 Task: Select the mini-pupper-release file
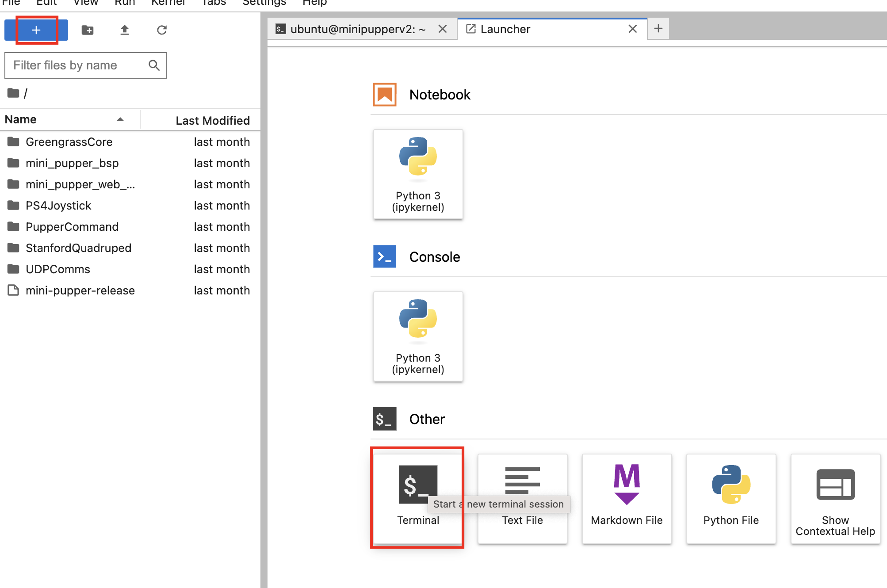click(80, 290)
